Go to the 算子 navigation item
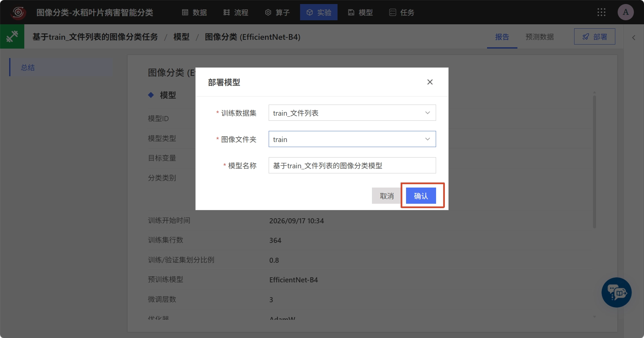 click(x=277, y=12)
